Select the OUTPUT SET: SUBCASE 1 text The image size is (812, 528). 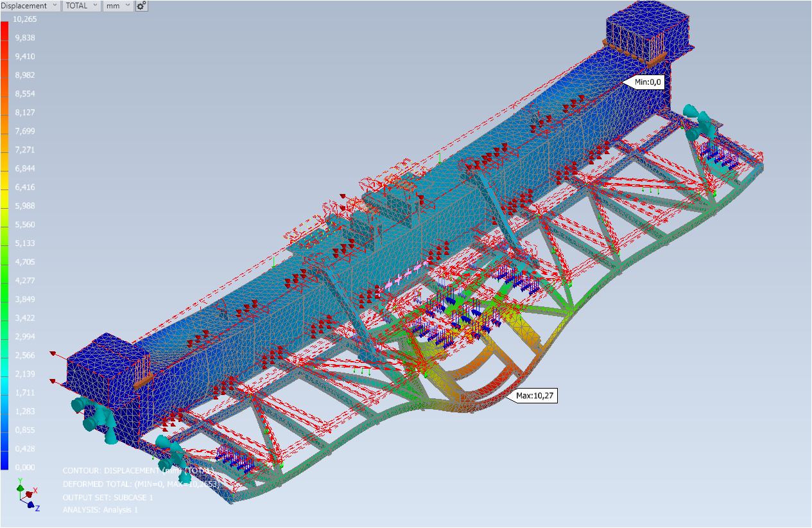(108, 498)
